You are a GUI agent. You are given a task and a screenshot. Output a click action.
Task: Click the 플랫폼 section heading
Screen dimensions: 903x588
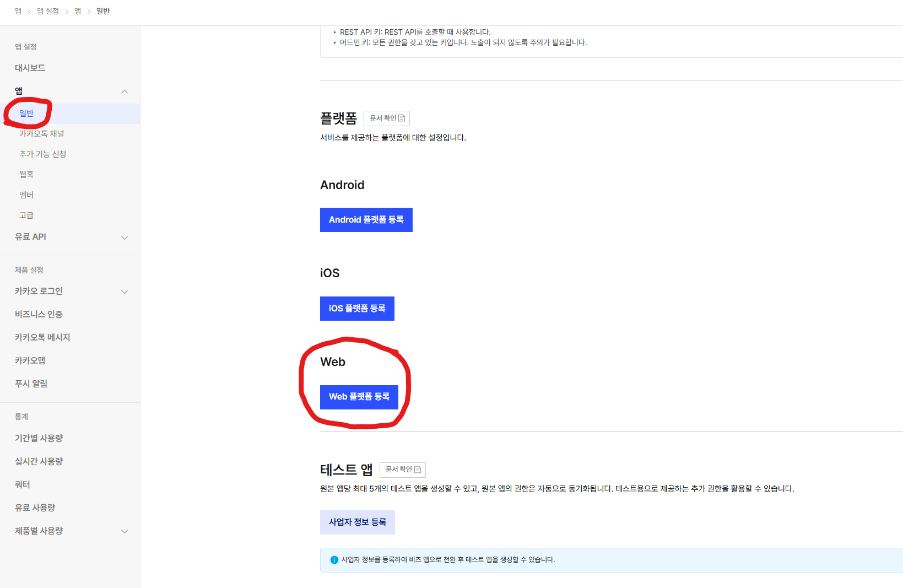pos(339,118)
